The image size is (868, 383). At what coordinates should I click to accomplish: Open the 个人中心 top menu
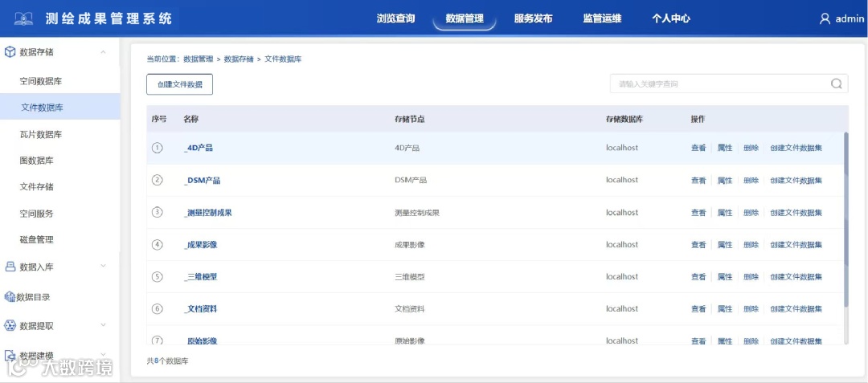click(x=671, y=18)
